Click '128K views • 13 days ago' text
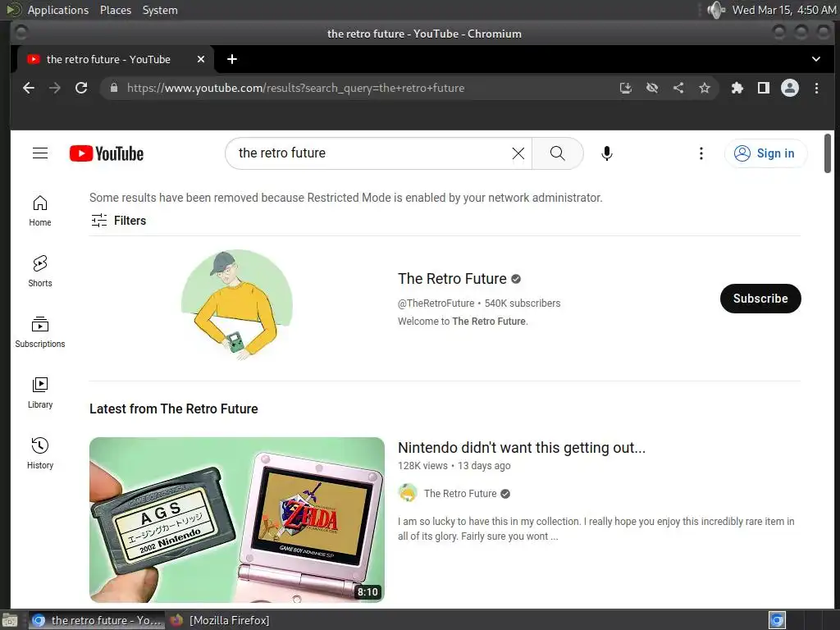The width and height of the screenshot is (840, 630). click(x=454, y=466)
